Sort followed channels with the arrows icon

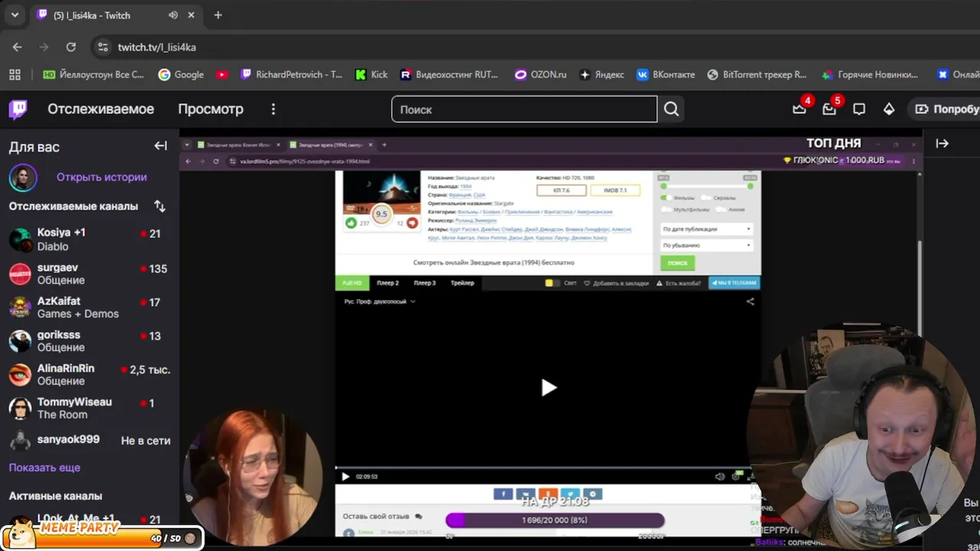pos(159,206)
